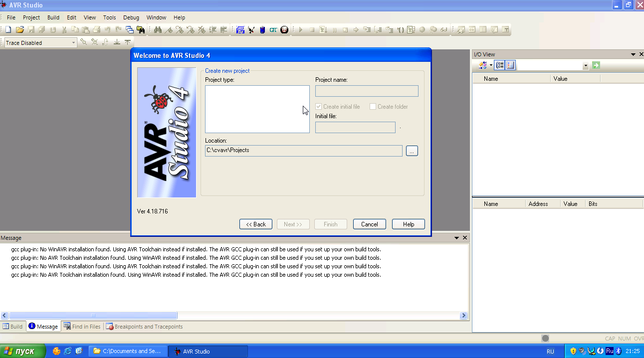Click the << Back button
644x358 pixels.
[256, 224]
